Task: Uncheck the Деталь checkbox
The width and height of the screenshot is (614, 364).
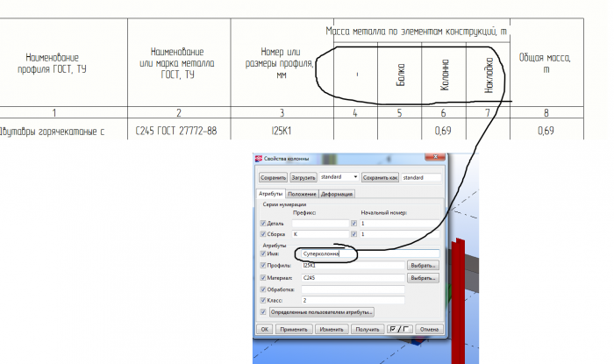Action: point(263,223)
